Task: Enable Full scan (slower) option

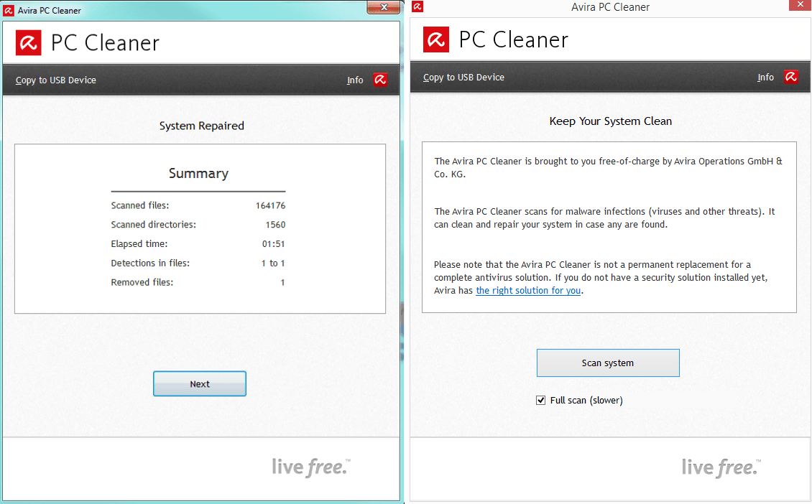Action: (540, 400)
